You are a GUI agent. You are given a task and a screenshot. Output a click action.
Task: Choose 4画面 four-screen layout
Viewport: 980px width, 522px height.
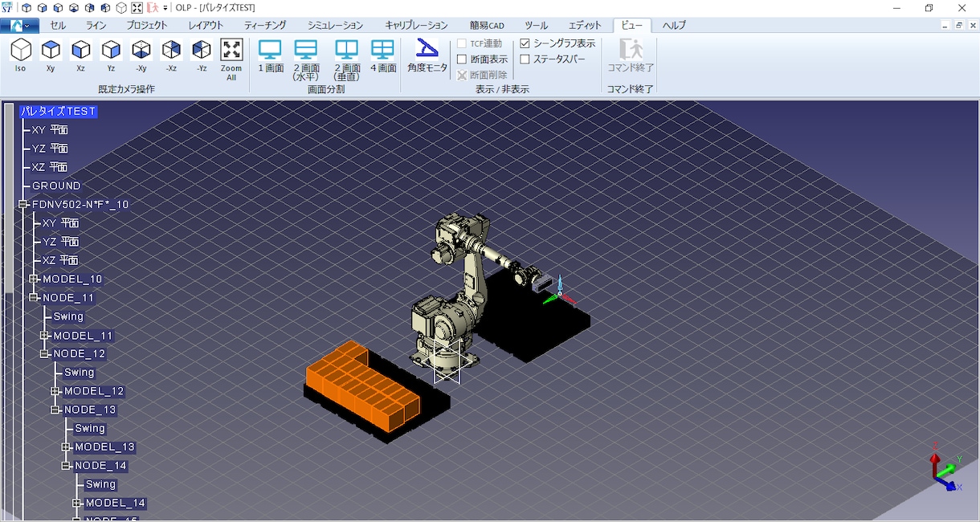[383, 56]
